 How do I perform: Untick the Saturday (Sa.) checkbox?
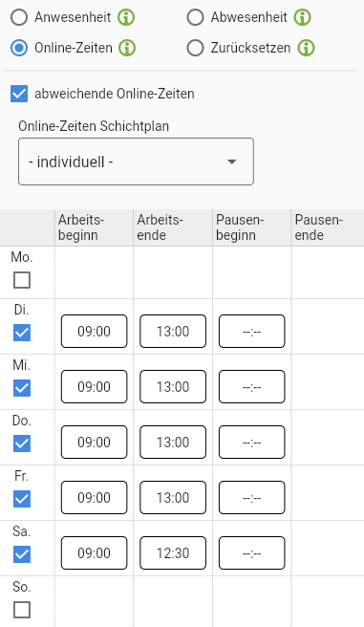22,554
